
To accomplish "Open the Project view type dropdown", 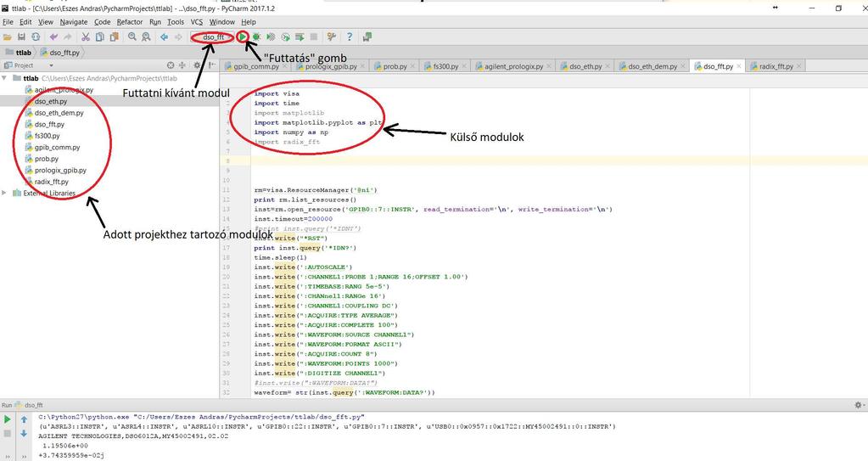I will (51, 65).
